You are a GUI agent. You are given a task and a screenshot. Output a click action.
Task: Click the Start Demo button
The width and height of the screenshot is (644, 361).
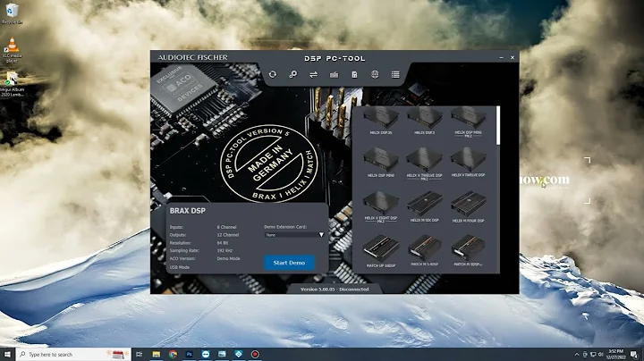coord(289,263)
